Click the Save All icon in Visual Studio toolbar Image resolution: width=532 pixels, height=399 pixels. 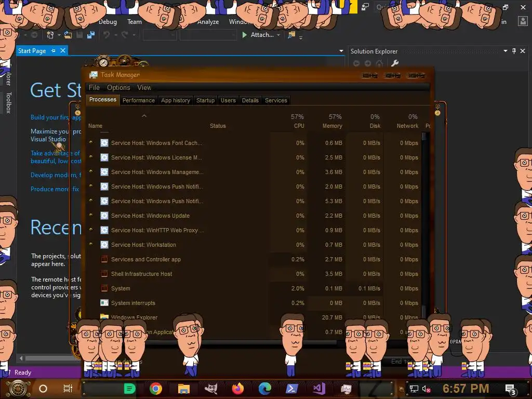90,35
